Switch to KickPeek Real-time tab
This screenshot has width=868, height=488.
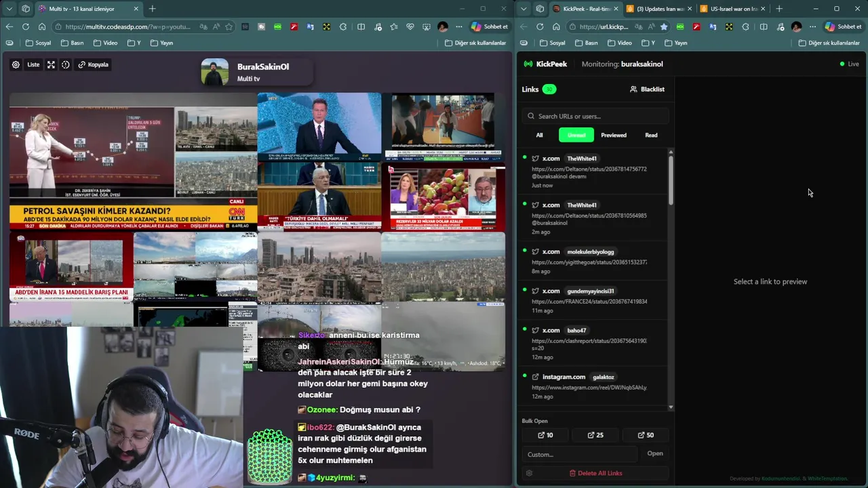coord(585,9)
